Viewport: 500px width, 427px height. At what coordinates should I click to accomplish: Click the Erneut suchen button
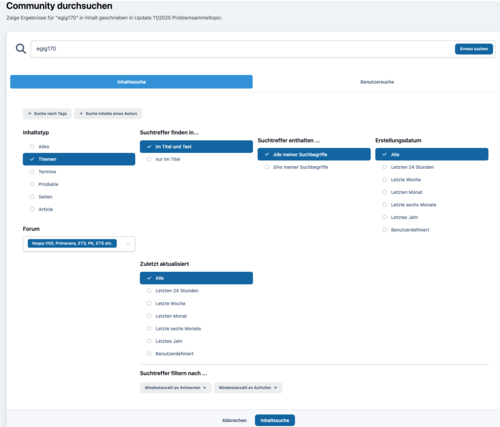pos(474,49)
